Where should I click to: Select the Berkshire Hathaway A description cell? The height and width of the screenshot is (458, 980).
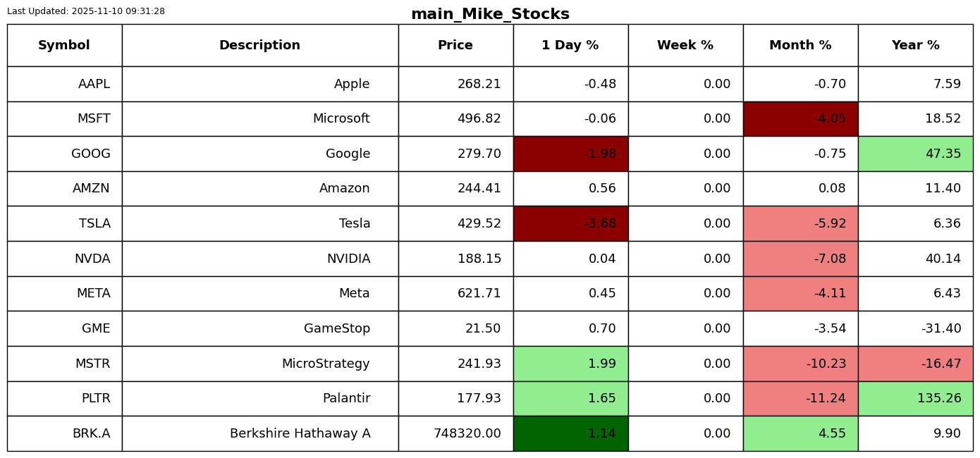(x=259, y=433)
